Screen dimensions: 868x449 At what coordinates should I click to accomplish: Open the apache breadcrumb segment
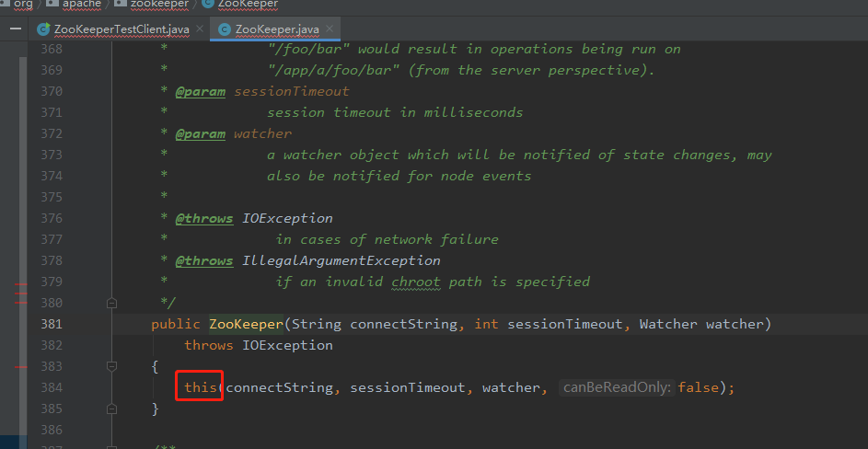coord(82,4)
